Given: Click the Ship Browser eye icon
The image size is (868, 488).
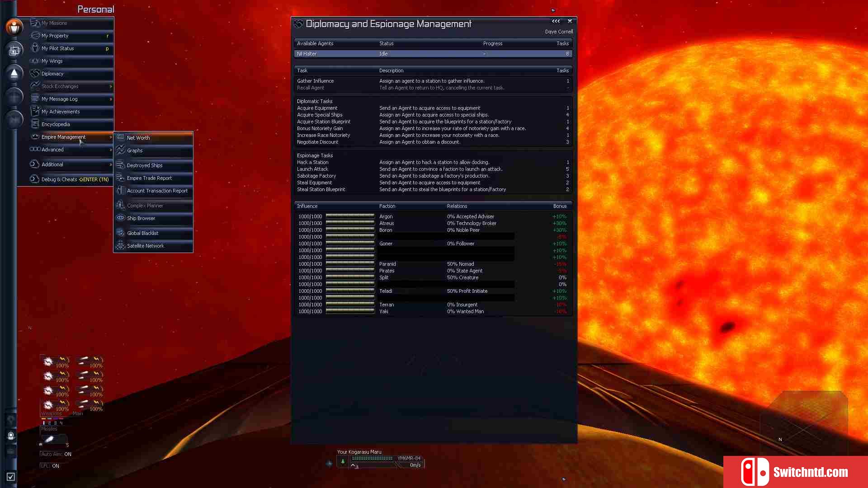Looking at the screenshot, I should [121, 218].
